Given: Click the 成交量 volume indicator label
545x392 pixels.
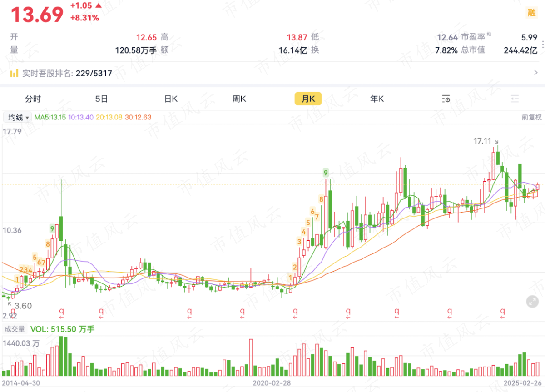Looking at the screenshot, I should click(x=15, y=329).
